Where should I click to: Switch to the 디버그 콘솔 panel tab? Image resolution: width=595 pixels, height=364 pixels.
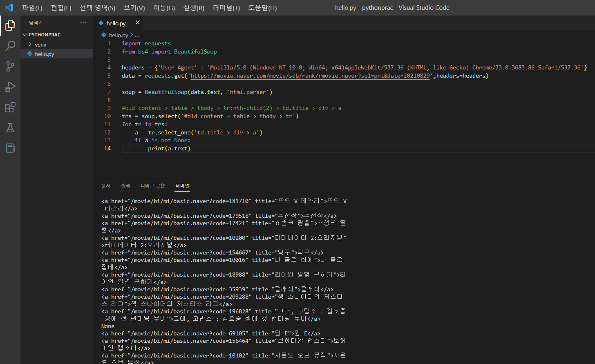153,186
